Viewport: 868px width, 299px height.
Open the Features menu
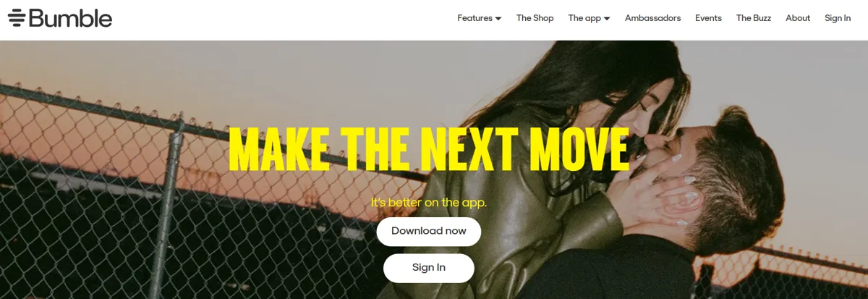click(475, 18)
